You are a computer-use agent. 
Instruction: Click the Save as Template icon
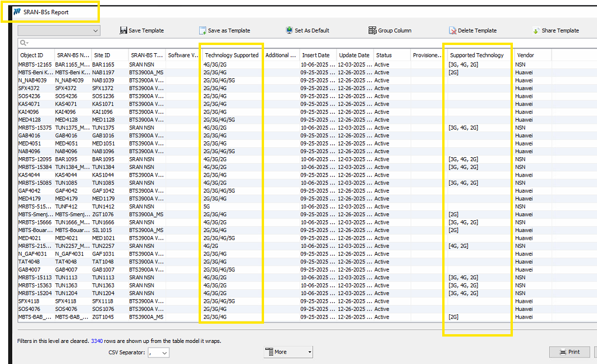202,30
